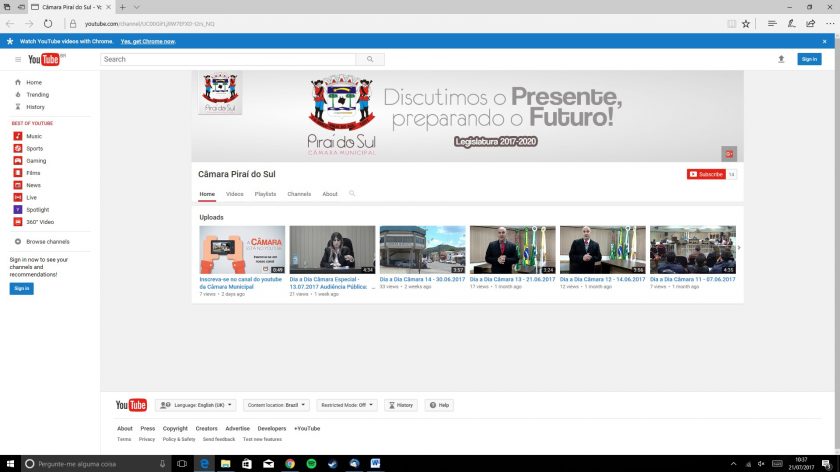Open the Inscreva-se no canal video thumbnail
The image size is (840, 472).
tap(242, 250)
